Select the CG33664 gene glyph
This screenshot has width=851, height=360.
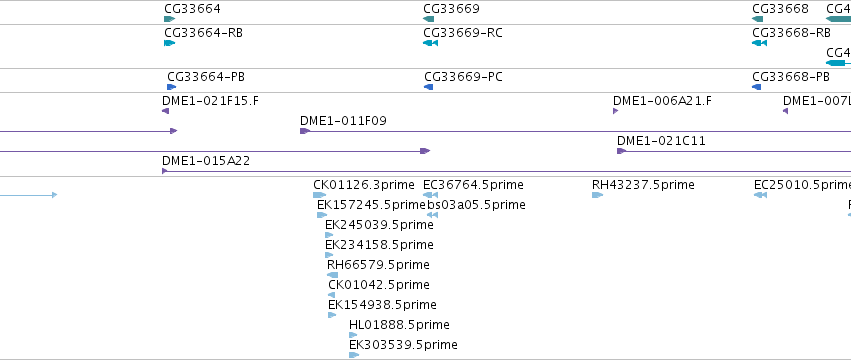169,19
